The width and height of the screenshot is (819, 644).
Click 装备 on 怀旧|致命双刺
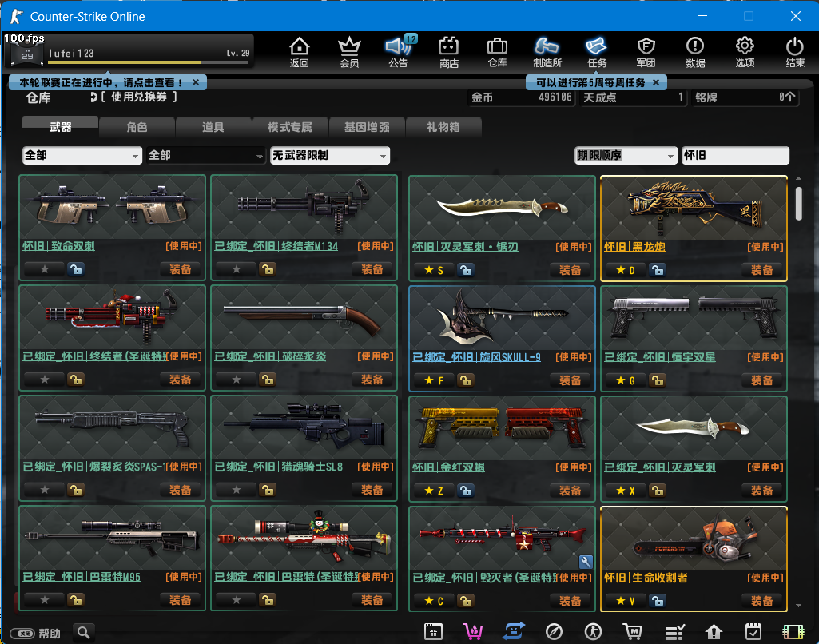(181, 269)
